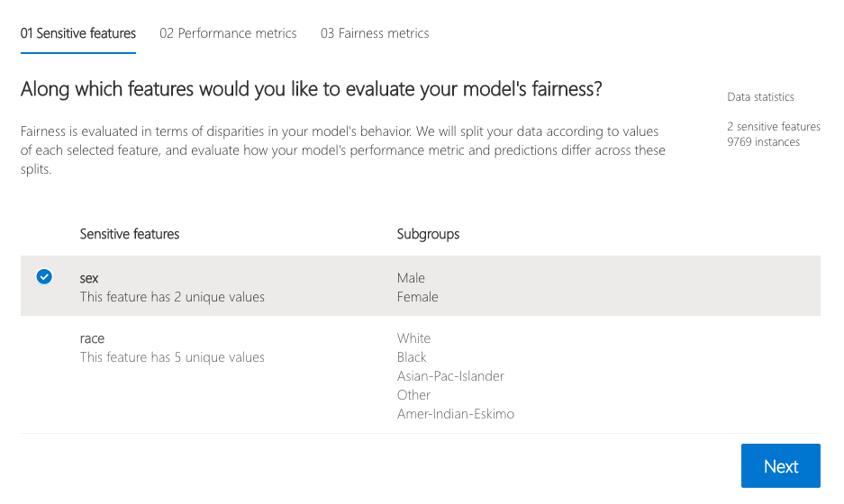Viewport: 844px width, 504px height.
Task: Click the Male subgroup label
Action: coord(411,278)
